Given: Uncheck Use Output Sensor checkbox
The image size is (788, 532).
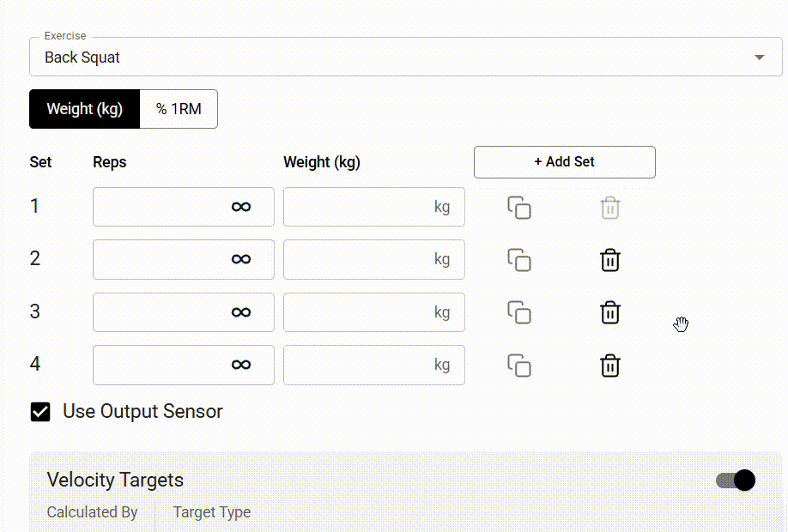Looking at the screenshot, I should pos(40,412).
